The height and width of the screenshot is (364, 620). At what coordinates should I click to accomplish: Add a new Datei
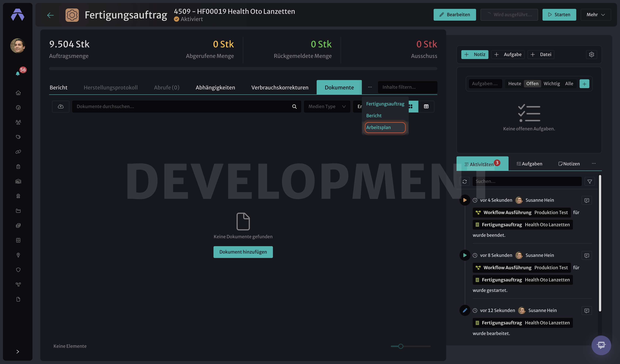click(x=541, y=54)
